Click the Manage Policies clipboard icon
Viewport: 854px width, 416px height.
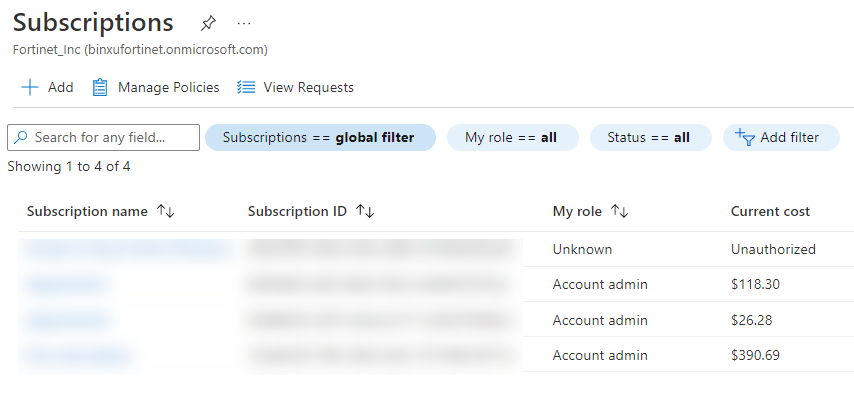[100, 87]
